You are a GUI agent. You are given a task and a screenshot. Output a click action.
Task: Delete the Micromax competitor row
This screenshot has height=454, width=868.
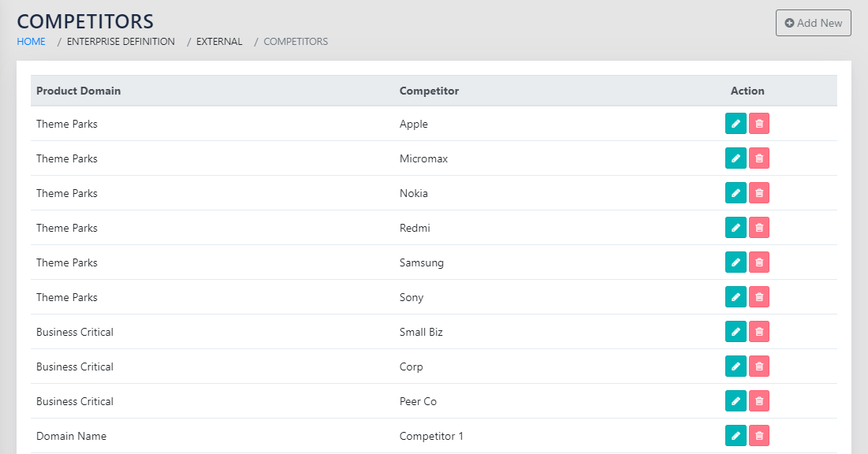coord(759,158)
